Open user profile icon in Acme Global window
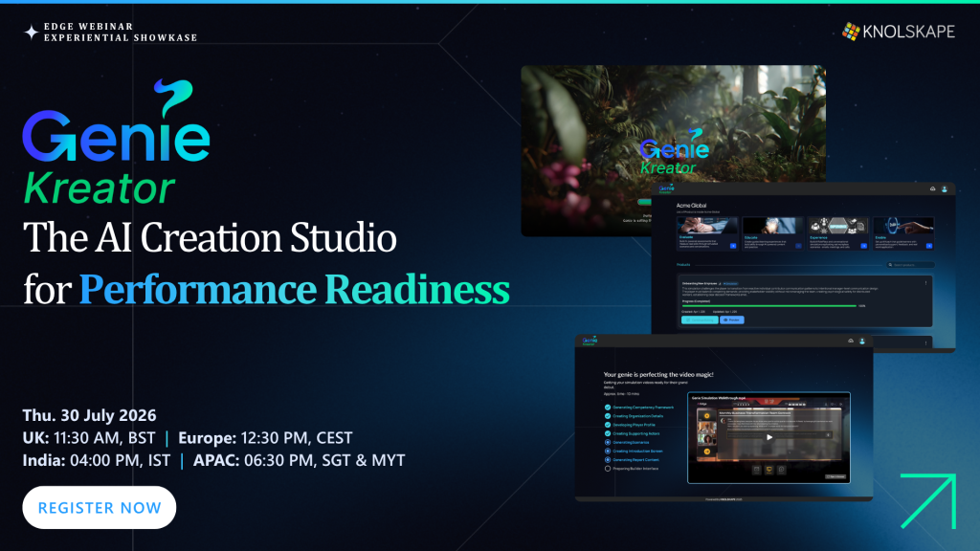980x551 pixels. (x=945, y=188)
